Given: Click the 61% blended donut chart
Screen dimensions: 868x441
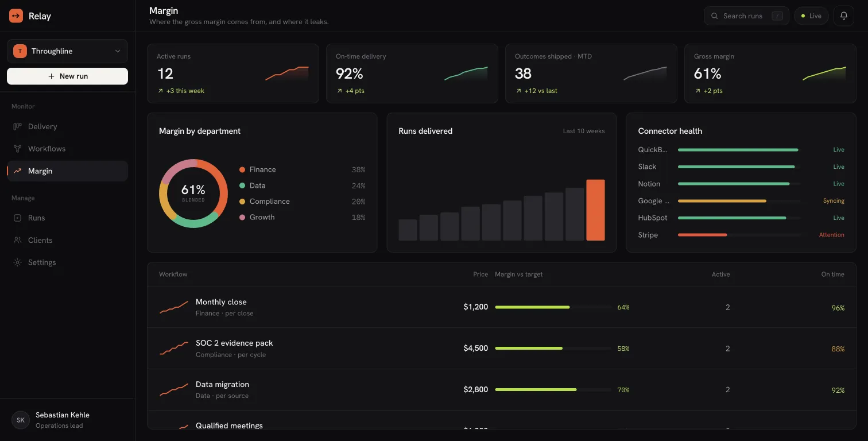Looking at the screenshot, I should [193, 194].
